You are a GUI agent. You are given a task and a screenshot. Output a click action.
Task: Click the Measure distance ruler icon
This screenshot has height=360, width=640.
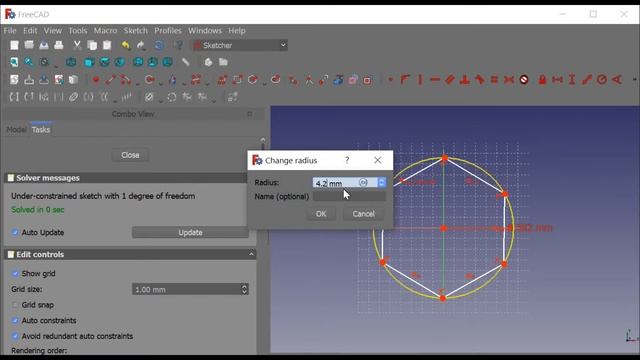click(x=185, y=62)
